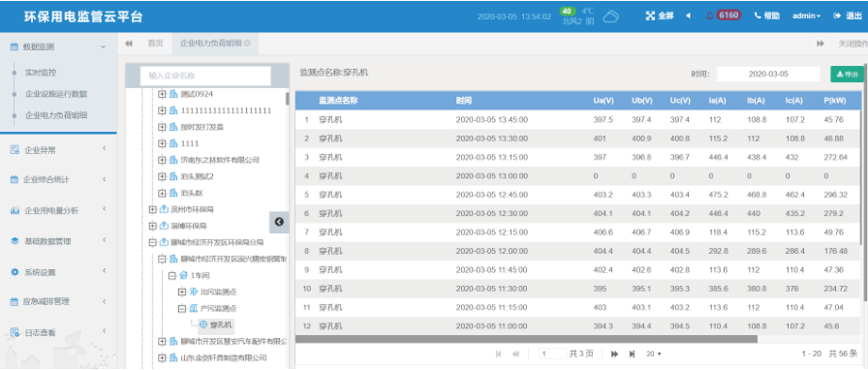
Task: Enter fullscreen with the 全屏 icon
Action: (x=650, y=15)
